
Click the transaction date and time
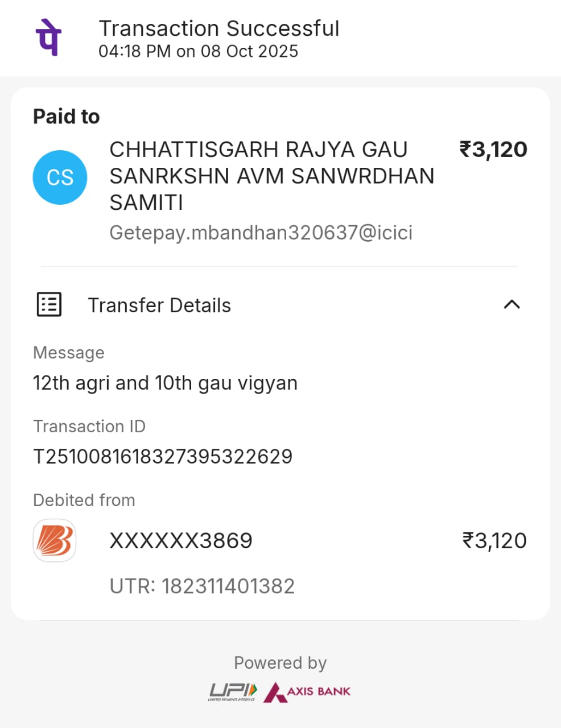coord(198,51)
